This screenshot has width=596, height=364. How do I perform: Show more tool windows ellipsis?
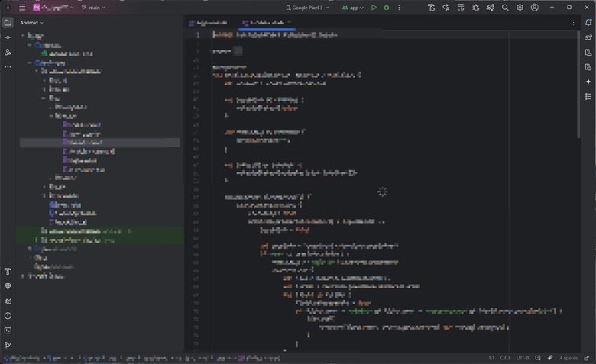8,67
